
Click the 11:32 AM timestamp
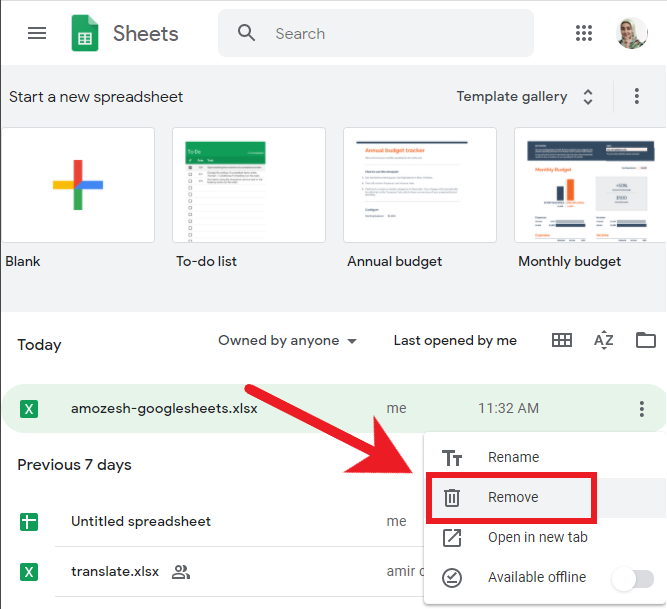pos(508,408)
